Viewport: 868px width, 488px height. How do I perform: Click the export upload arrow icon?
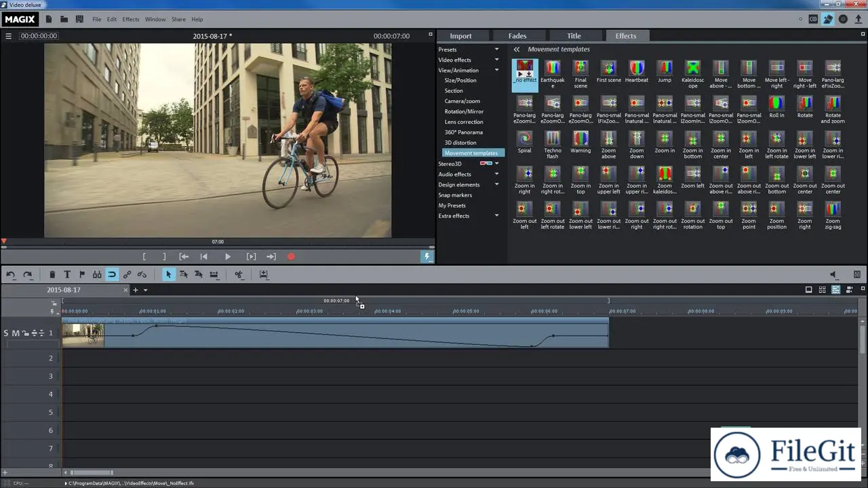(x=858, y=19)
